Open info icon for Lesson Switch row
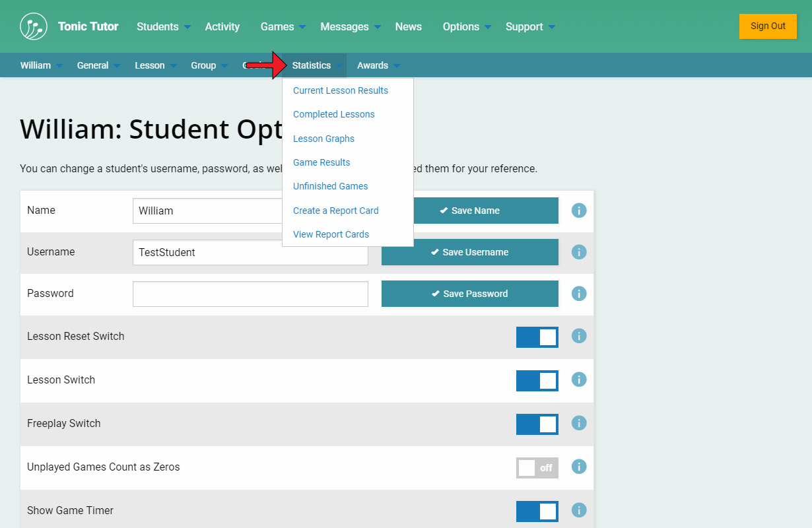This screenshot has height=528, width=812. point(579,379)
